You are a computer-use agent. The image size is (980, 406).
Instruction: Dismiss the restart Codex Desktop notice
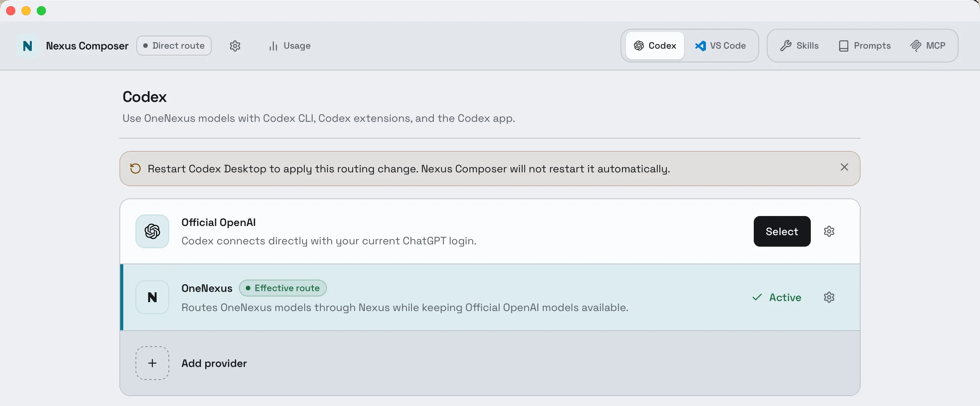coord(844,167)
